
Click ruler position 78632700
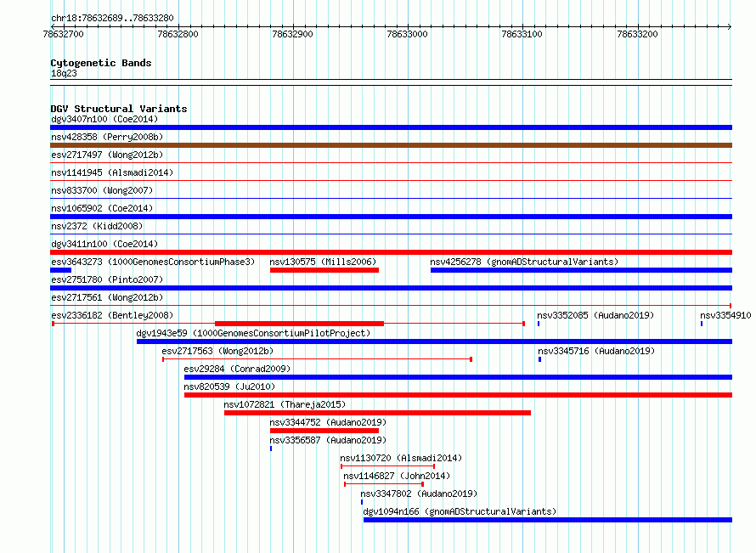tap(63, 34)
